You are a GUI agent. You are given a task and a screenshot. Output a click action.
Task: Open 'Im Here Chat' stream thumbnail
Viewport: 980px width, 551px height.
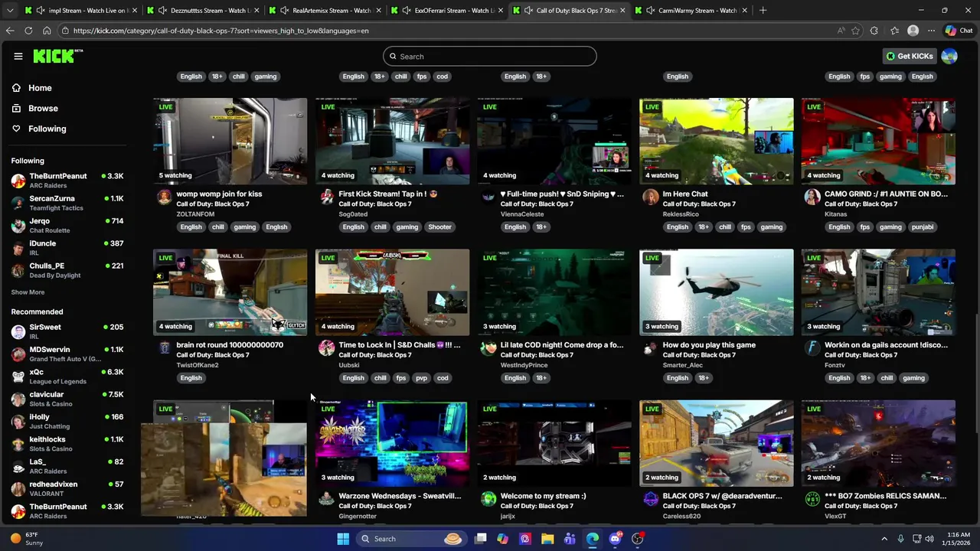point(717,141)
